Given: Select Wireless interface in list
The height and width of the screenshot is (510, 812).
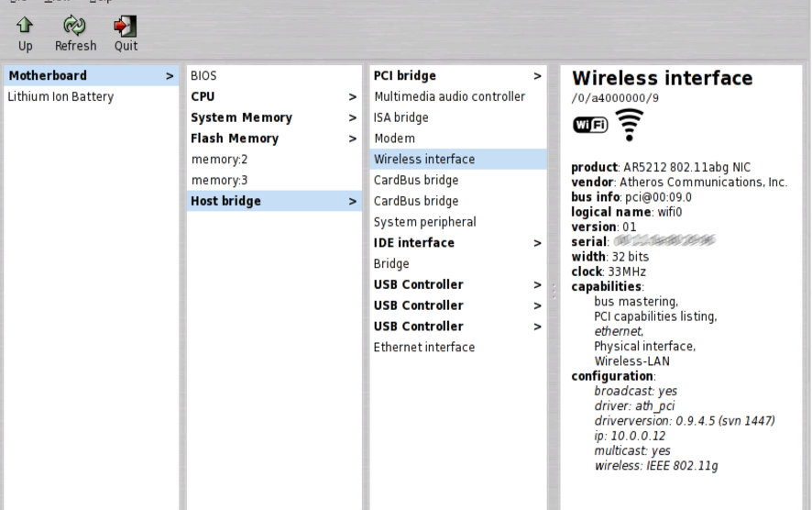Looking at the screenshot, I should (458, 159).
